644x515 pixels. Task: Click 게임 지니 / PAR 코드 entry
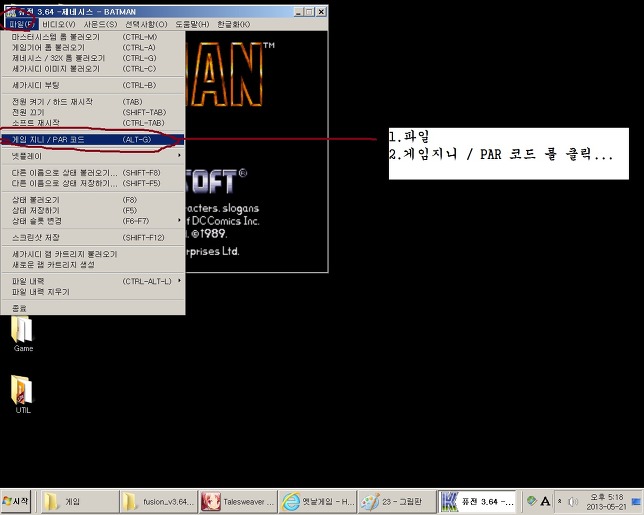pyautogui.click(x=92, y=140)
